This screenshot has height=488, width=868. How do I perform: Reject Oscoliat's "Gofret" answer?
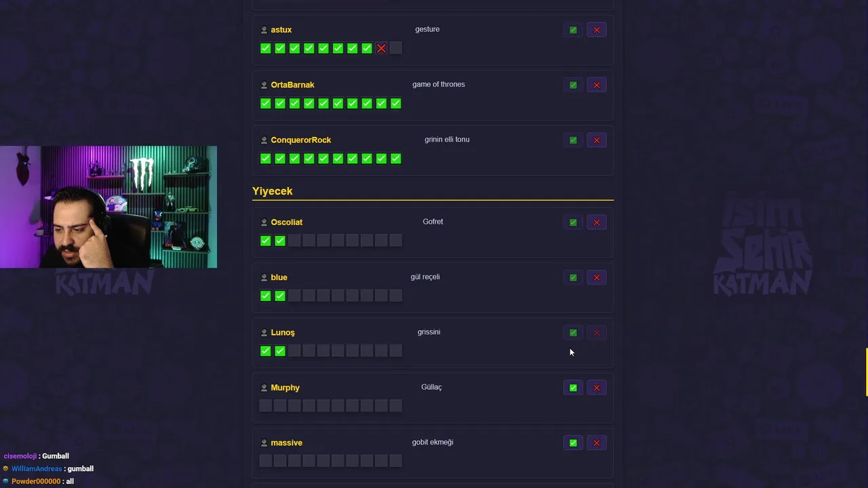coord(597,222)
